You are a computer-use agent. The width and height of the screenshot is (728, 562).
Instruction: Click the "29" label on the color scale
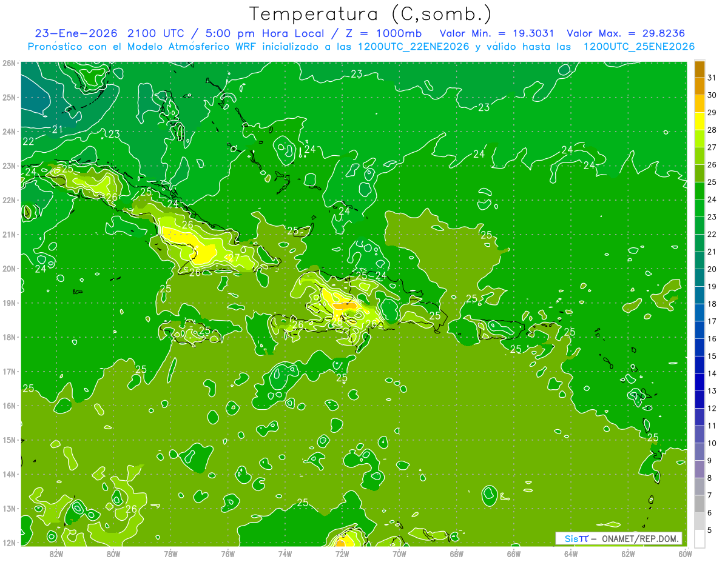[712, 113]
